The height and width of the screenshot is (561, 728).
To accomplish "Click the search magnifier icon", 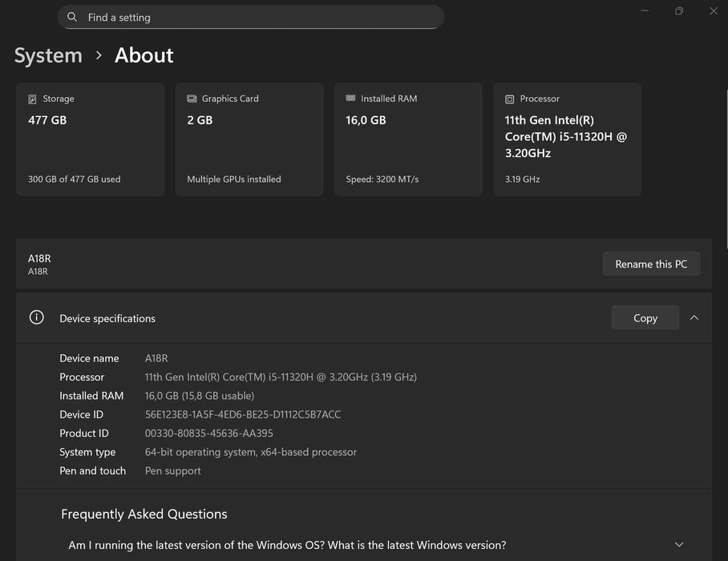I will [72, 17].
